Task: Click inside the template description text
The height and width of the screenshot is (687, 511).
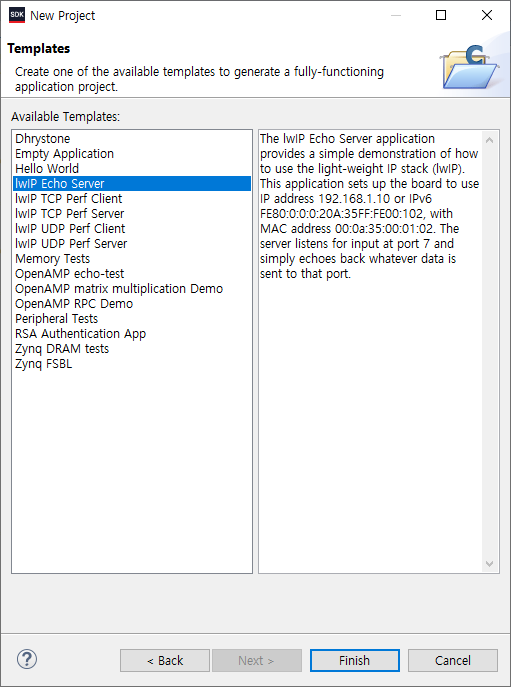Action: pyautogui.click(x=369, y=206)
